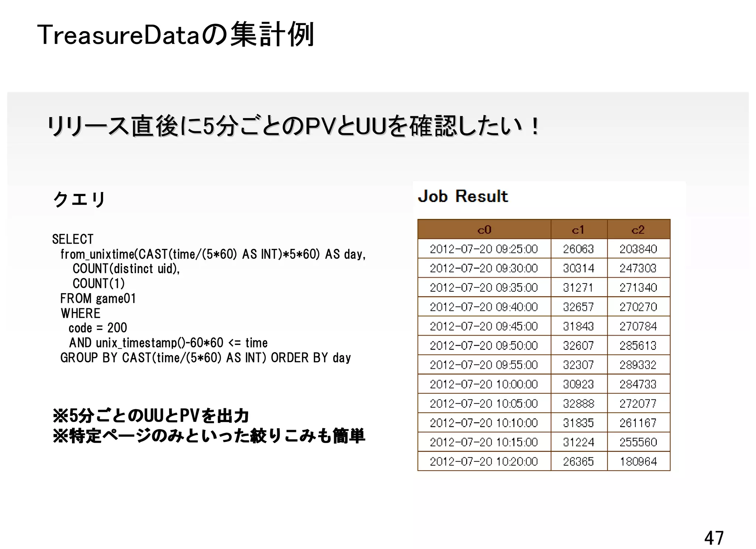Select cell 2012-07-20 09:25:00

click(484, 249)
